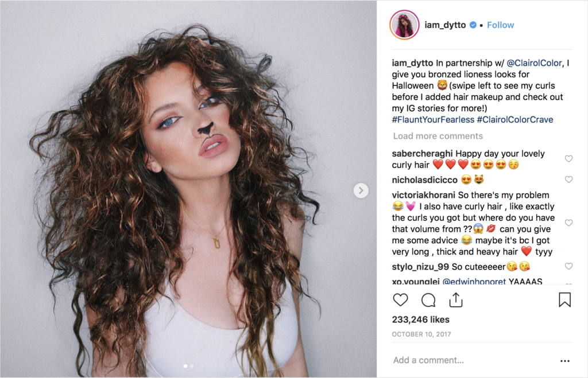Open the @ClairolColor mention link
The width and height of the screenshot is (588, 378).
pos(535,63)
